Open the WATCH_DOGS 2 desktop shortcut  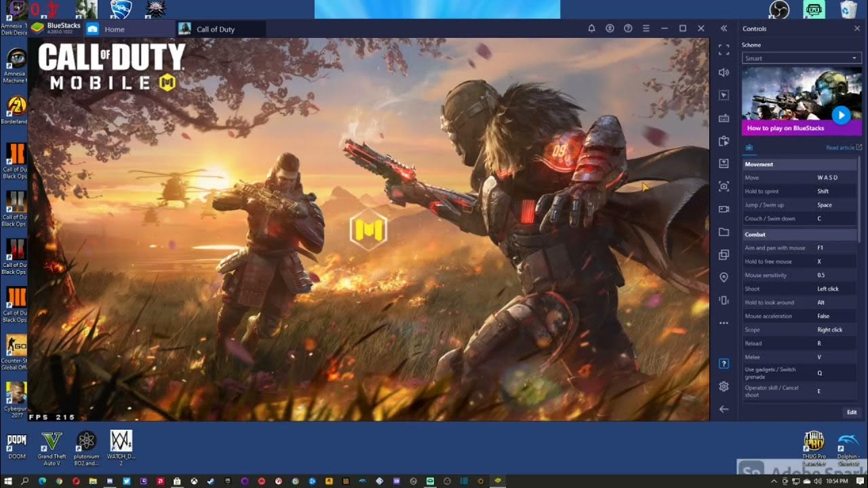121,448
